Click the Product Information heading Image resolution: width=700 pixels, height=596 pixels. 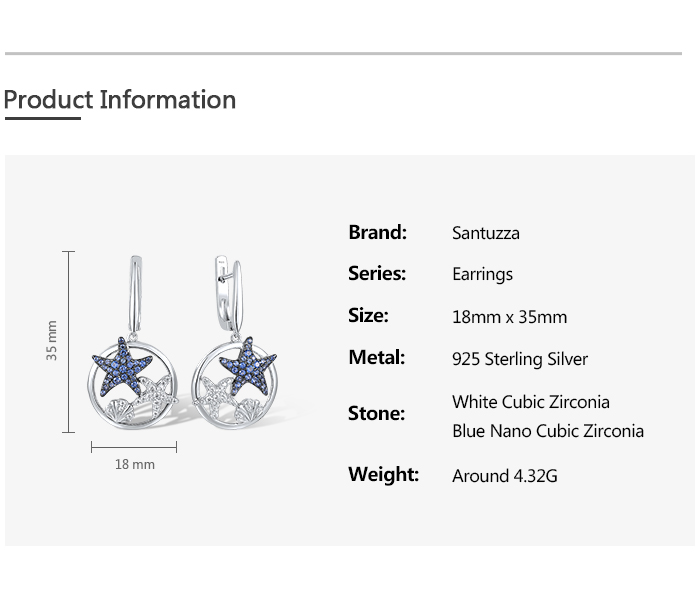pyautogui.click(x=120, y=100)
